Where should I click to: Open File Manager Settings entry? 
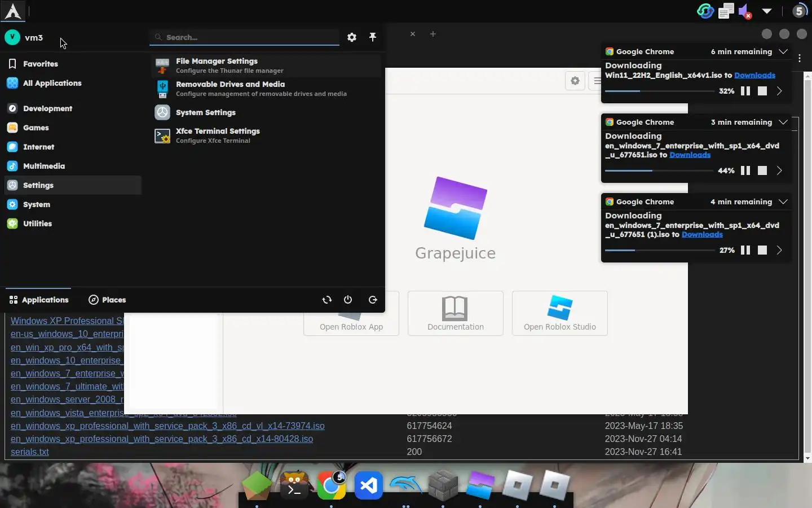pos(267,65)
